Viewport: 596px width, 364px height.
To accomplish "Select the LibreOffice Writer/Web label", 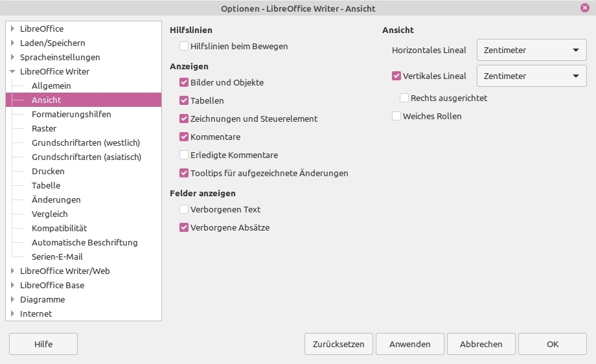I will (x=65, y=271).
